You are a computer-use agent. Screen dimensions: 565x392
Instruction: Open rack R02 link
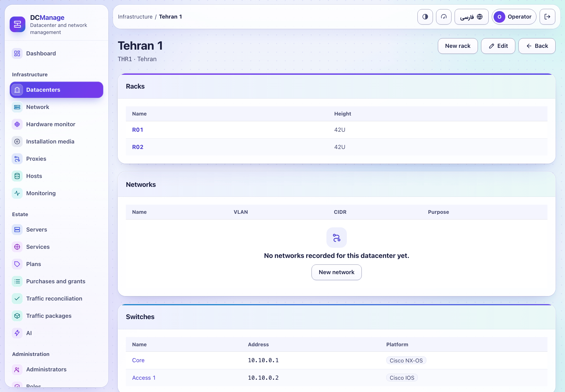138,147
